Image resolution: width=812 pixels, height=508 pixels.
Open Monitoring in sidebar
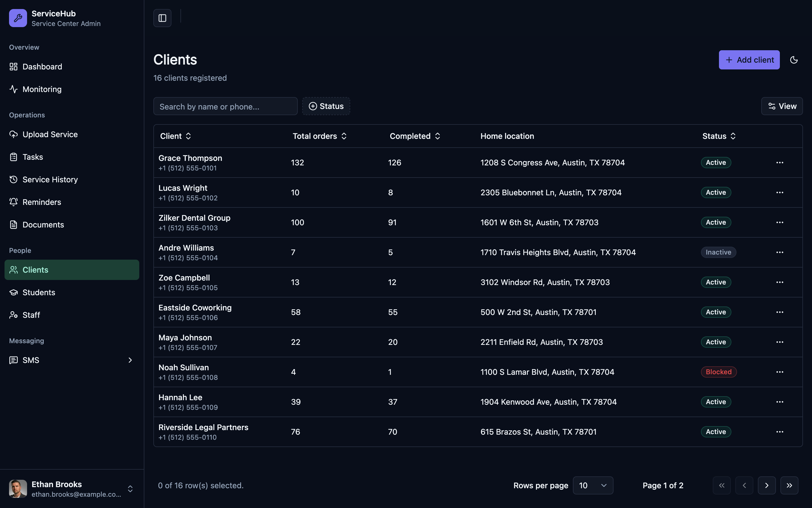tap(72, 89)
